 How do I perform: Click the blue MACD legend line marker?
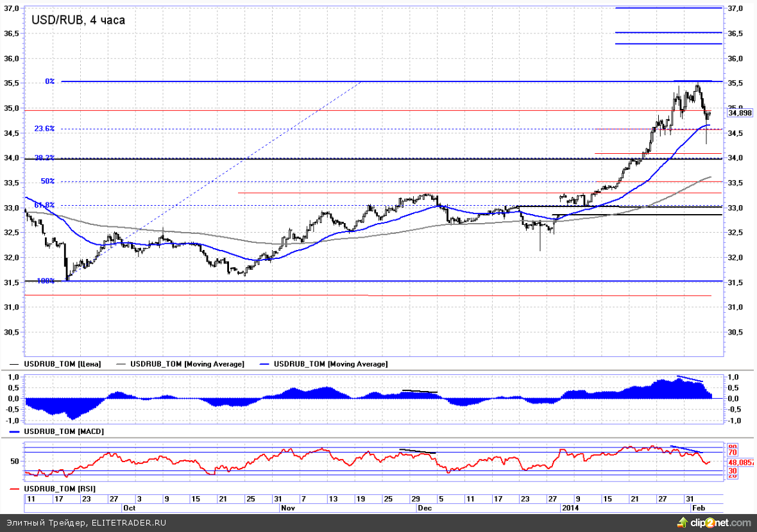[x=13, y=432]
